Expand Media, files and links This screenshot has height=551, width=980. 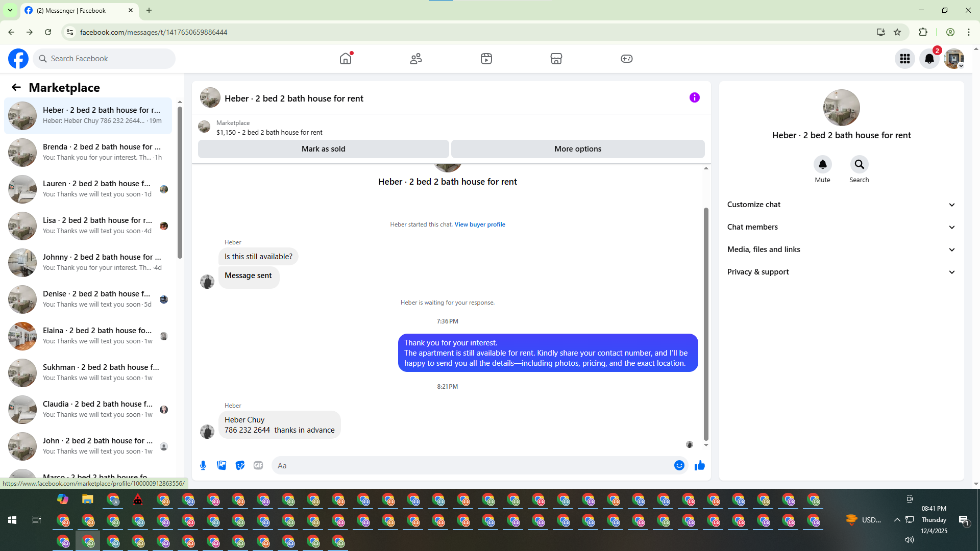tap(841, 249)
